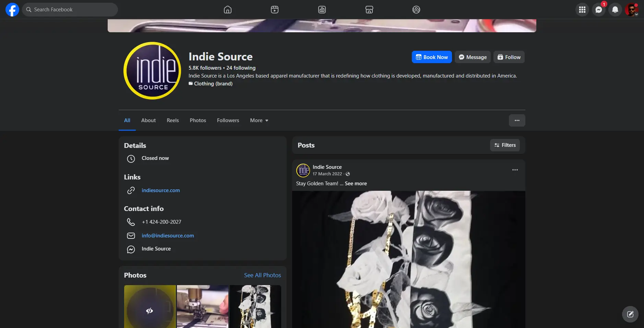Open the sewing machine photo thumbnail
This screenshot has width=644, height=328.
[203, 306]
